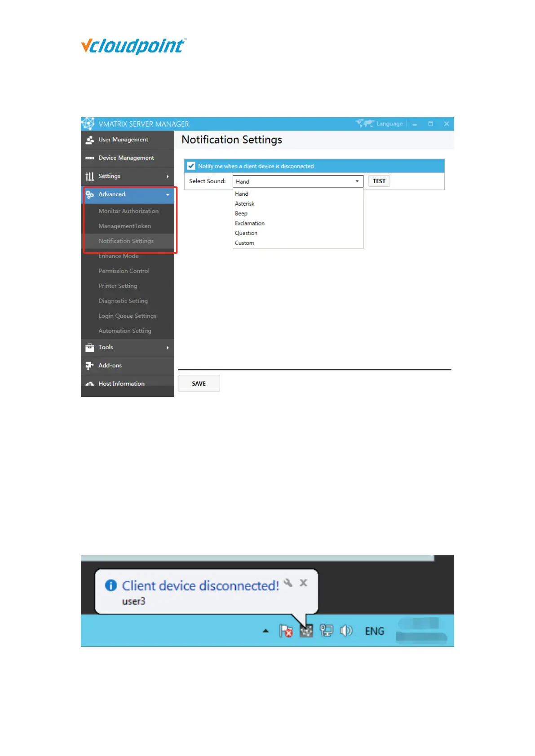The height and width of the screenshot is (756, 535).
Task: Choose Beep from the sound list
Action: [x=298, y=214]
